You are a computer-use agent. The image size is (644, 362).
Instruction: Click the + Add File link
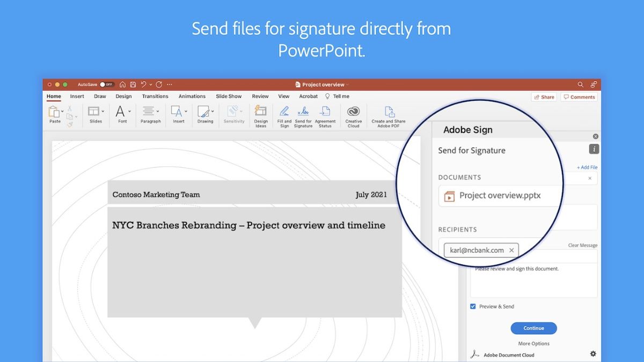(587, 167)
